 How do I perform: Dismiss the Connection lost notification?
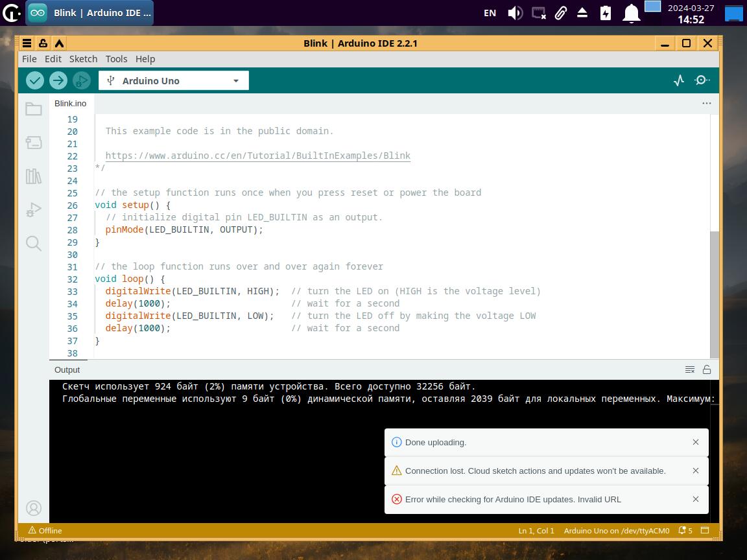pyautogui.click(x=696, y=471)
